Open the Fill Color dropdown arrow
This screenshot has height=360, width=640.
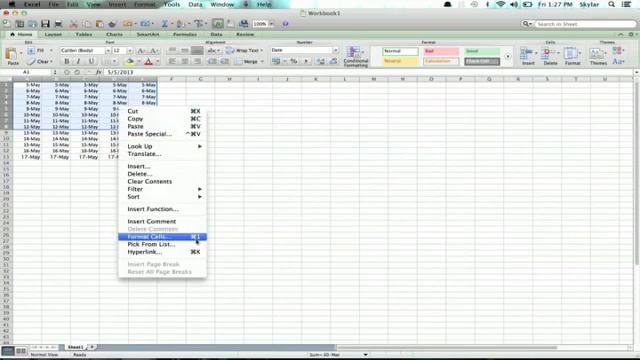(x=139, y=62)
